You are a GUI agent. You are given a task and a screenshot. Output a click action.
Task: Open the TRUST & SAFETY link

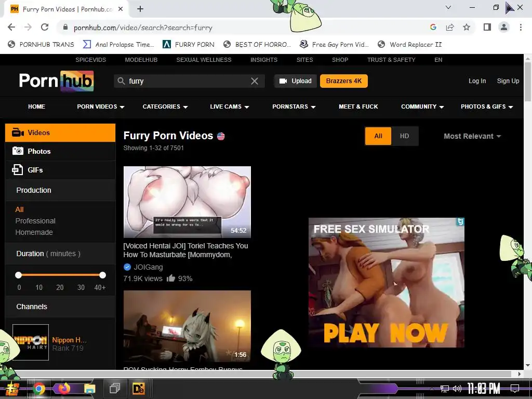coord(391,60)
